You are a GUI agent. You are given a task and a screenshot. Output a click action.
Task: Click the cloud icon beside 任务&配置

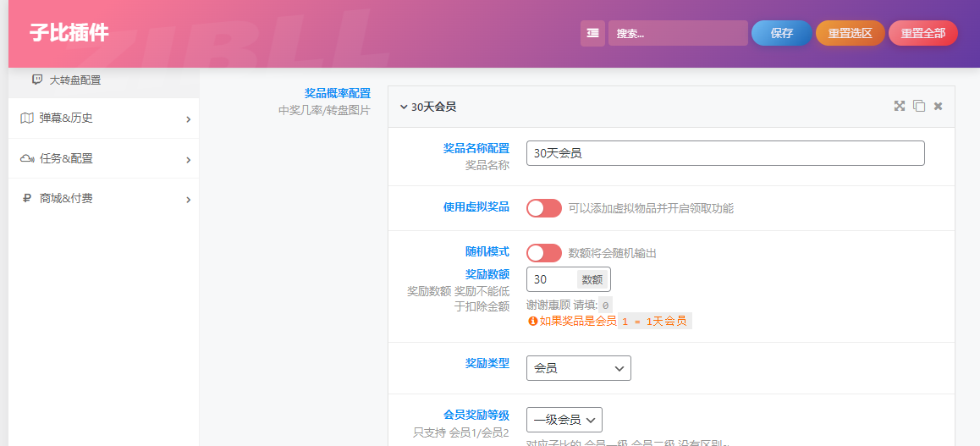[x=27, y=158]
